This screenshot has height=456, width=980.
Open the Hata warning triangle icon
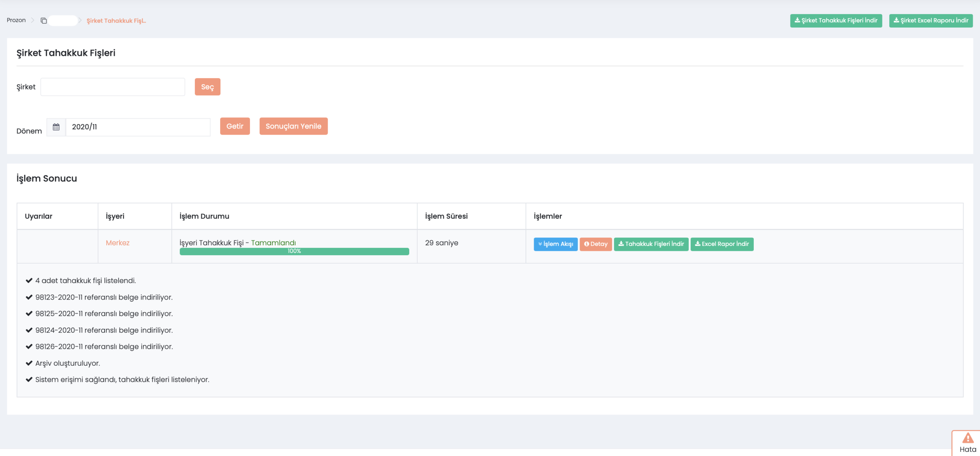tap(968, 438)
